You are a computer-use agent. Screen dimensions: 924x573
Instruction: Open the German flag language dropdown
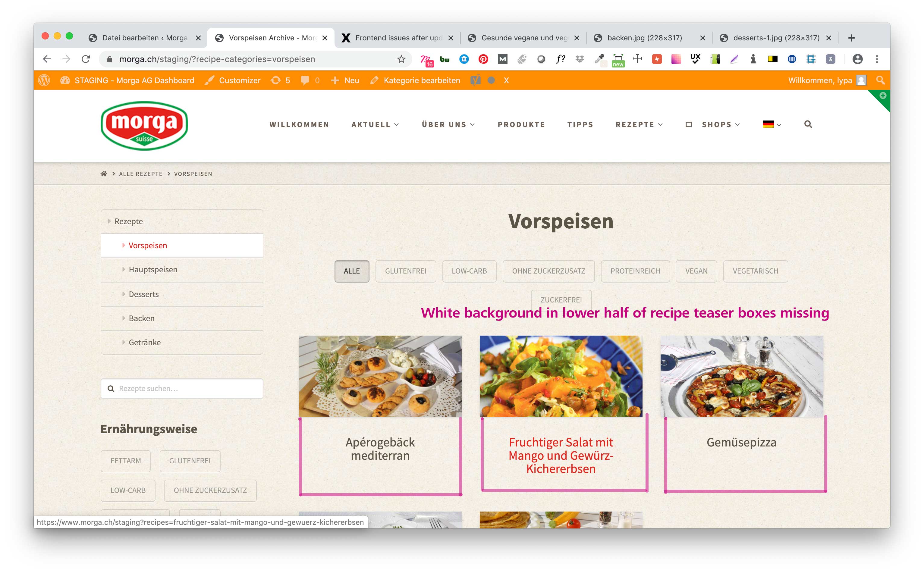(x=772, y=124)
